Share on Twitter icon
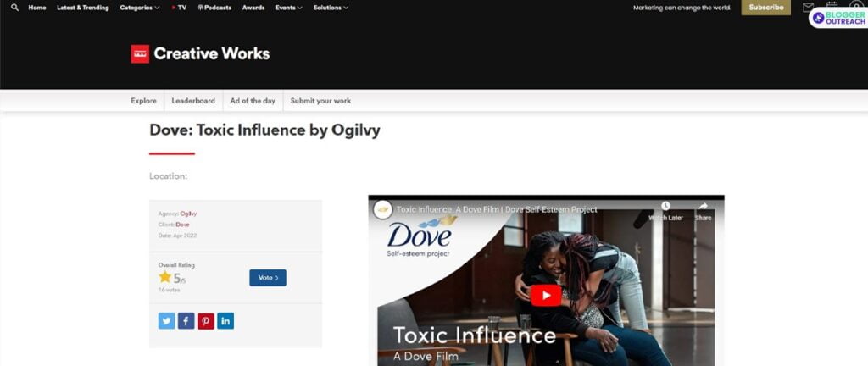 [x=167, y=320]
